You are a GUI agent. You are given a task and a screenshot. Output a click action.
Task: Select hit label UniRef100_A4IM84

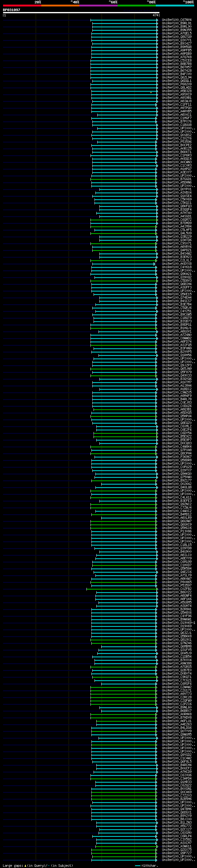tap(177, 226)
